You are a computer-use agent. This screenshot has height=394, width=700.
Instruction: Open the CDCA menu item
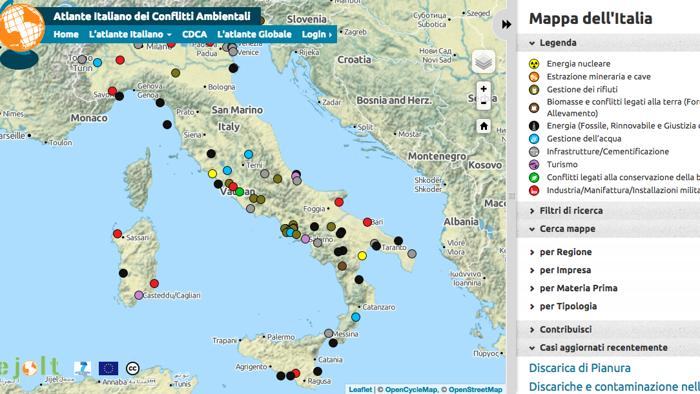[x=195, y=34]
